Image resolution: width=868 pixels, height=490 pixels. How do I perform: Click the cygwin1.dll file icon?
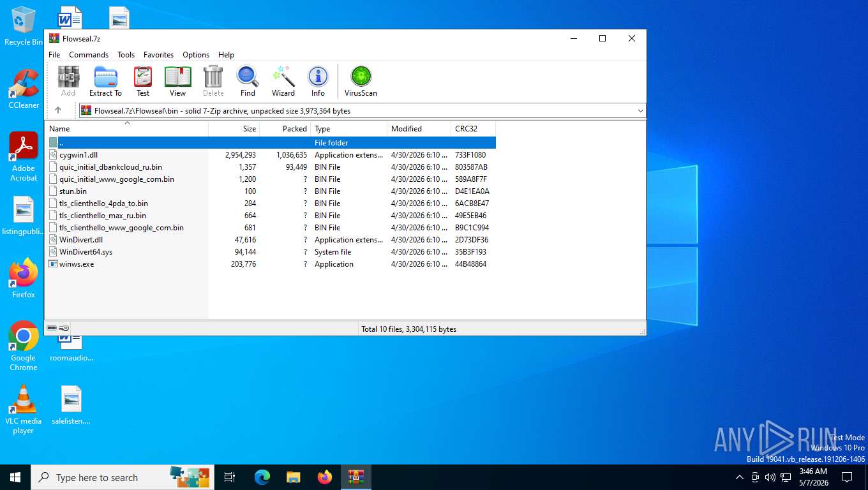53,155
